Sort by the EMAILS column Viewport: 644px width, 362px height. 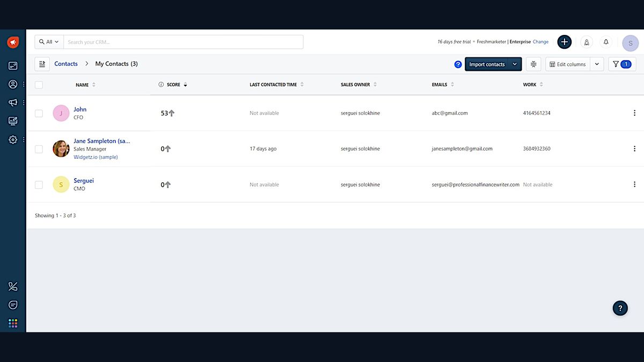click(443, 85)
